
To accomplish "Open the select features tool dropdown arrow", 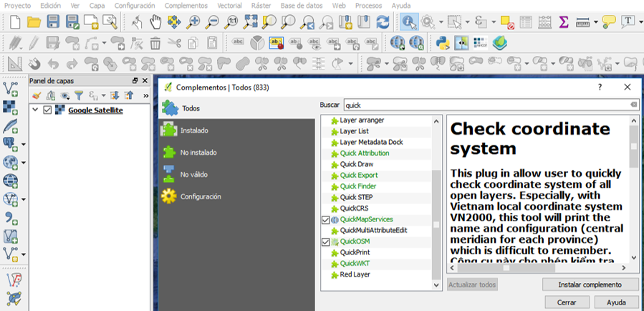I will (467, 21).
